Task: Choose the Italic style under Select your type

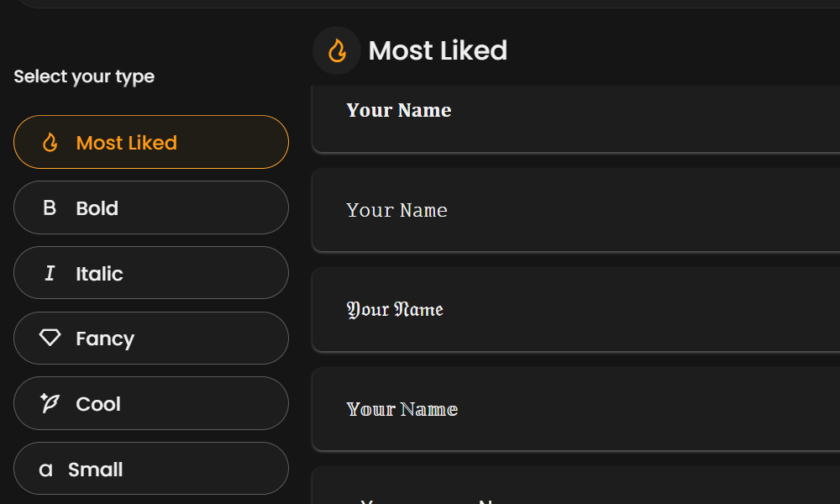Action: tap(151, 273)
